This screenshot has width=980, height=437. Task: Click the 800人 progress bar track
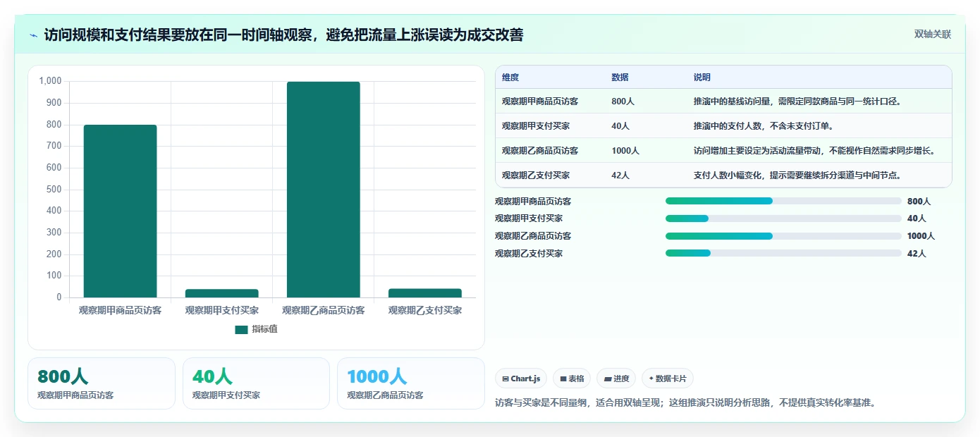pos(783,201)
